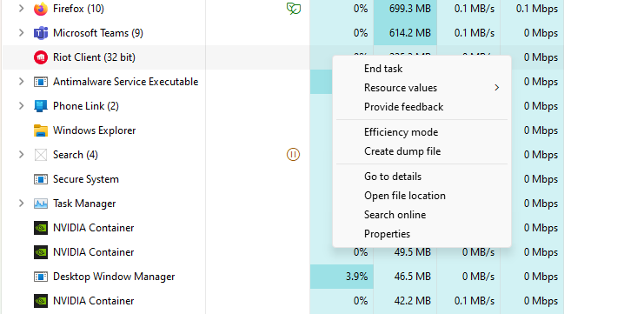The width and height of the screenshot is (644, 314).
Task: Expand the Microsoft Teams process group
Action: 22,33
